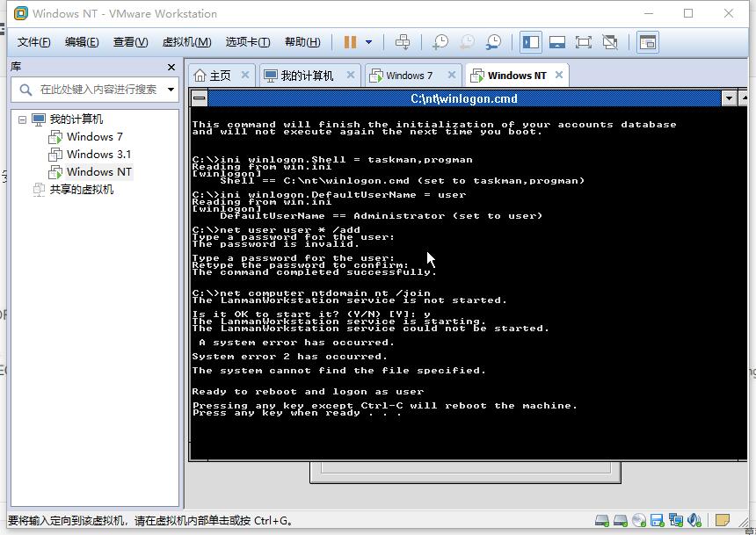This screenshot has width=756, height=535.
Task: Click the message log note icon
Action: [x=722, y=521]
